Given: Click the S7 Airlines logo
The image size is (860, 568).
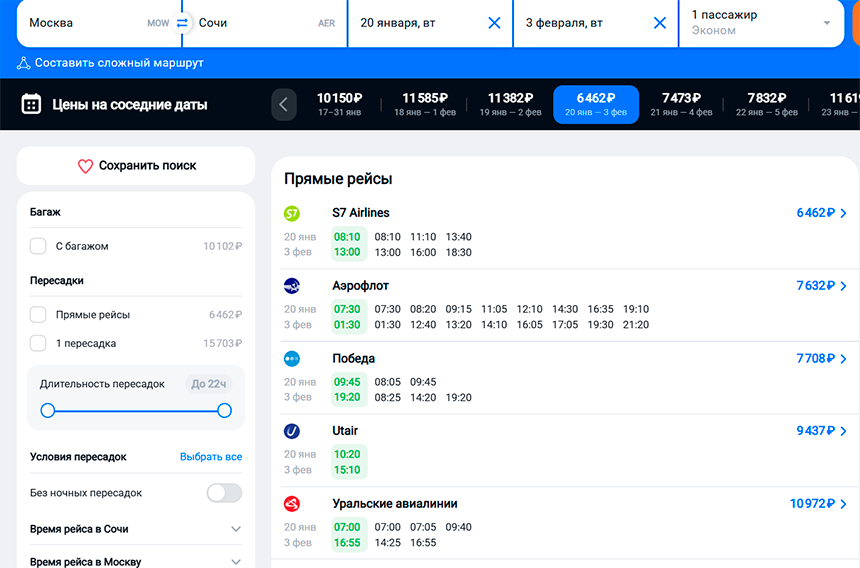Looking at the screenshot, I should [292, 213].
